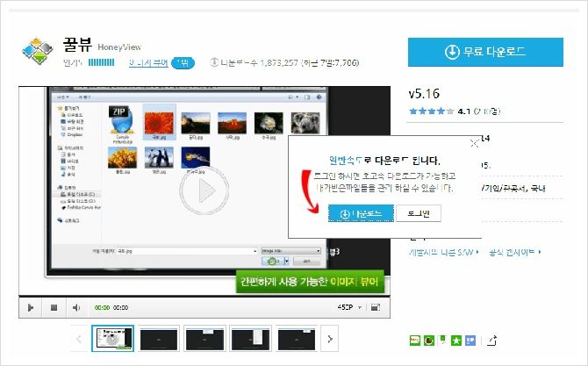Click the blue popularity bar indicator
This screenshot has height=366, width=588.
[x=101, y=62]
